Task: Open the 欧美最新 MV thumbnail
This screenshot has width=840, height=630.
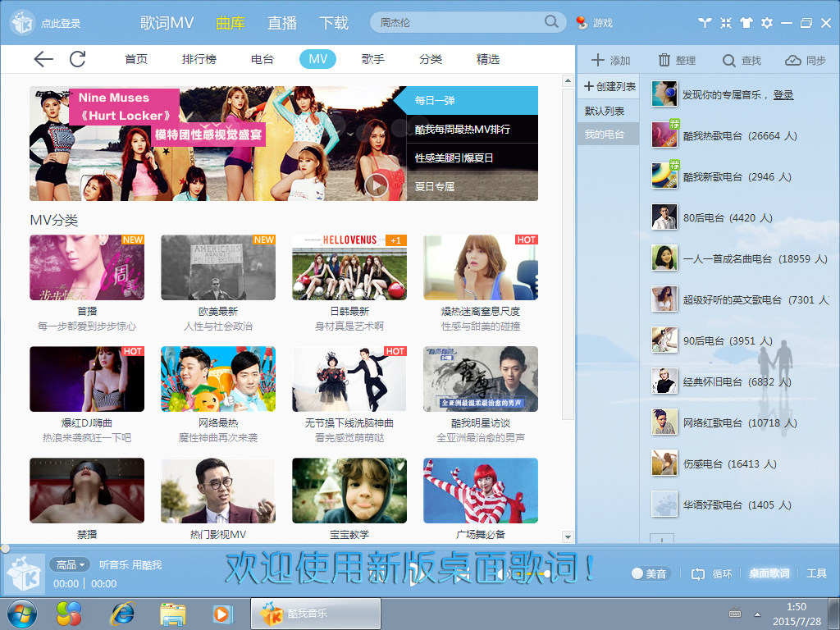Action: (x=218, y=267)
